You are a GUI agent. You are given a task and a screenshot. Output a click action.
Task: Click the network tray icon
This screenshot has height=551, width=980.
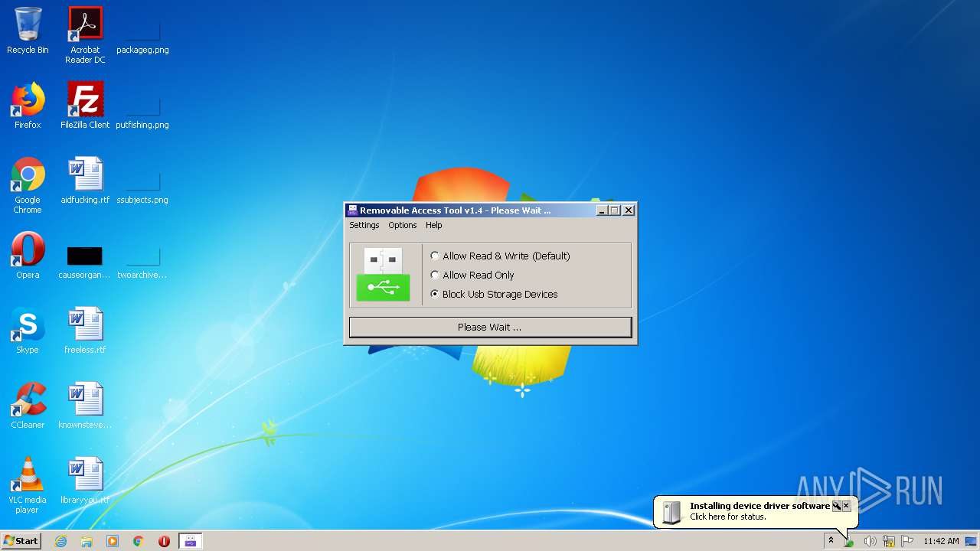point(889,541)
